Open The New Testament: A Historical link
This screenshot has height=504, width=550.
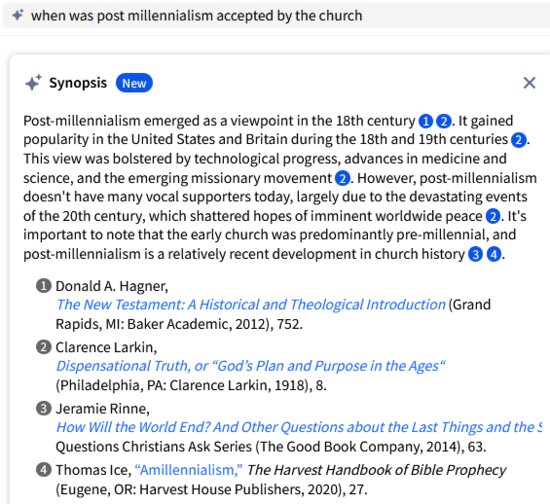(x=251, y=304)
